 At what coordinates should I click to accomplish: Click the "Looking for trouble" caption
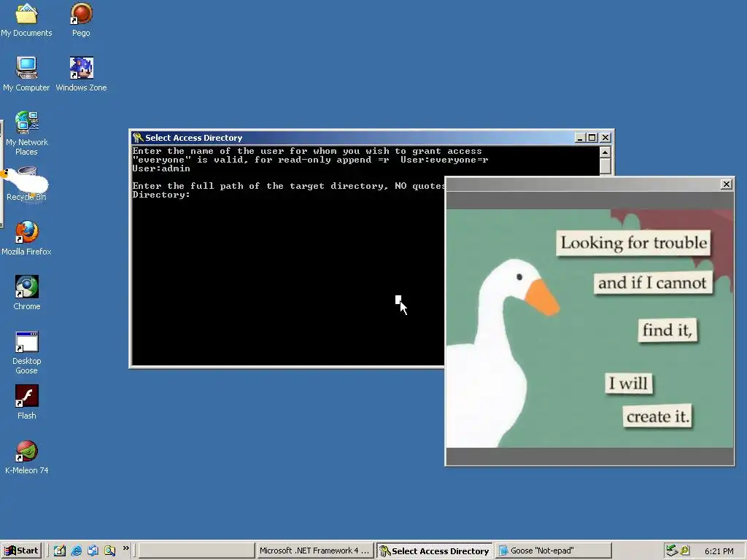pyautogui.click(x=633, y=243)
